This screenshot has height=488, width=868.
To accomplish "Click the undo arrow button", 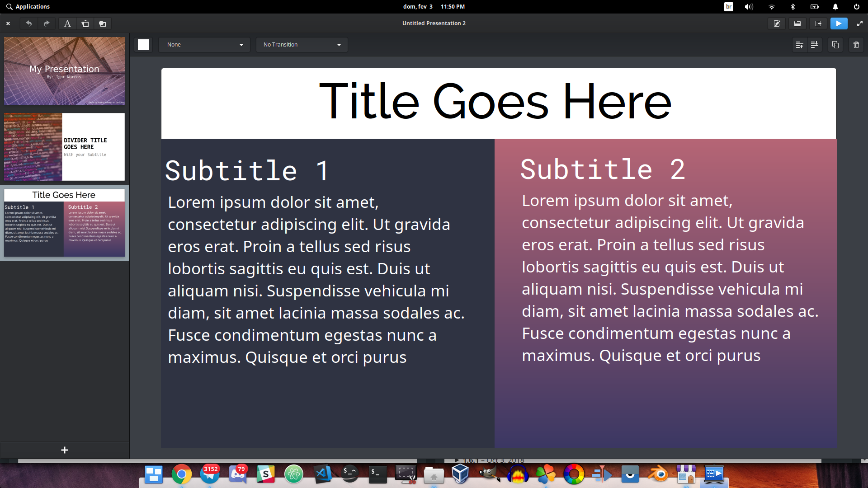I will click(28, 23).
